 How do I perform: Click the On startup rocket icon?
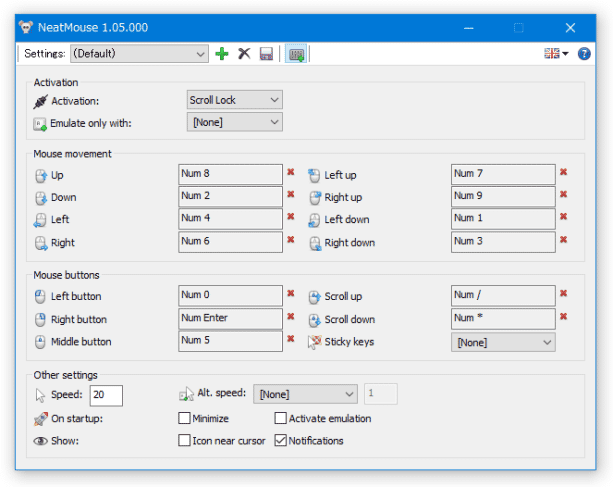tap(41, 419)
